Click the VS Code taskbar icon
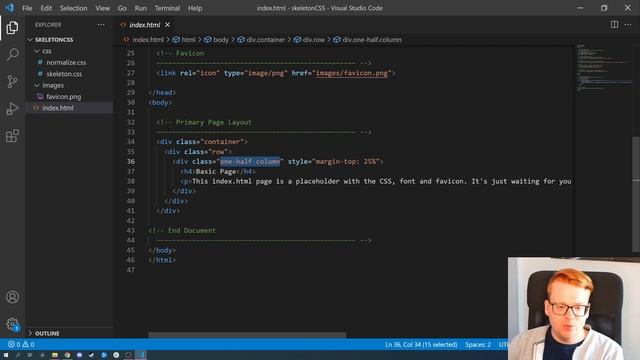The image size is (640, 360). point(141,355)
